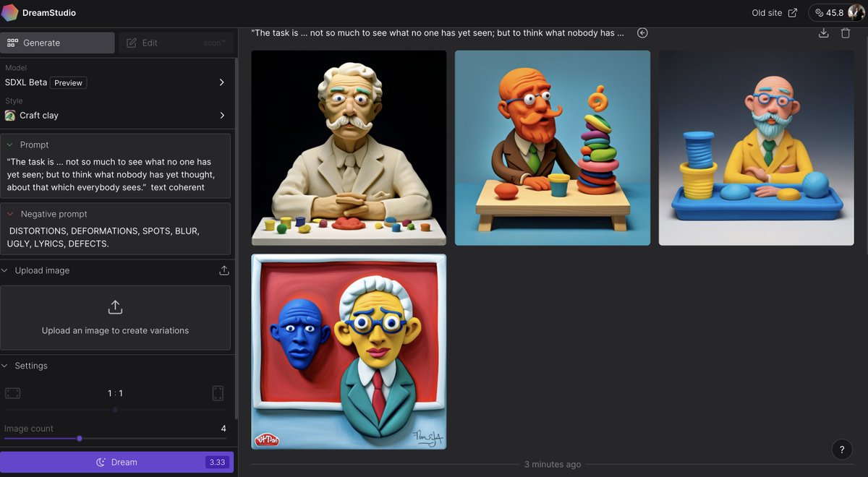868x477 pixels.
Task: Select the portrait aspect ratio icon
Action: coord(218,393)
